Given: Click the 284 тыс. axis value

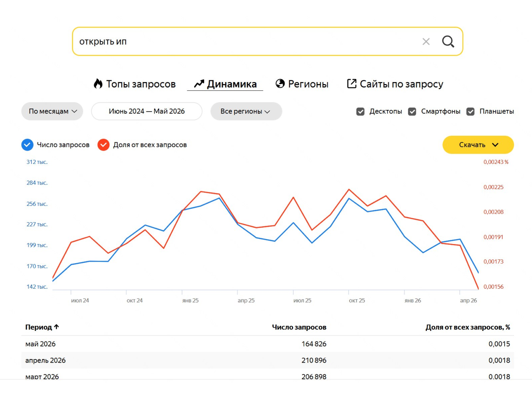Looking at the screenshot, I should pyautogui.click(x=37, y=183).
